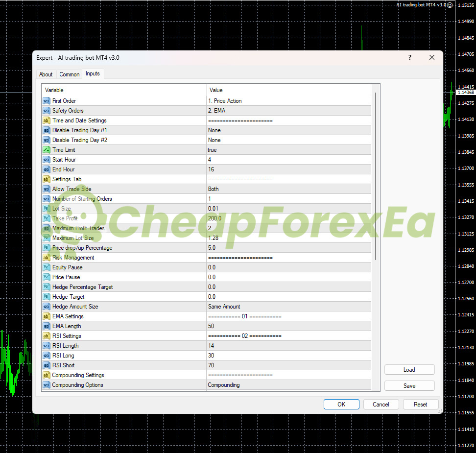Edit the Lot Size value 0.01

288,209
